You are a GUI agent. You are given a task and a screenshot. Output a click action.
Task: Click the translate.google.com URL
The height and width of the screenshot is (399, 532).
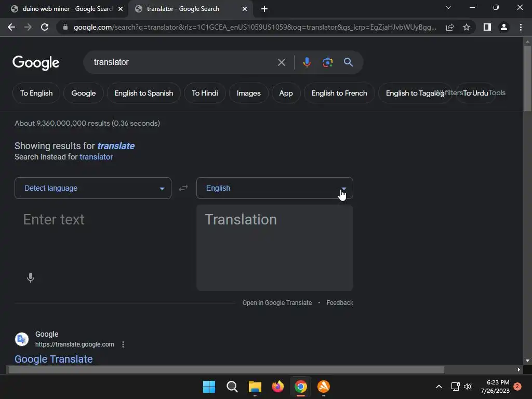tap(75, 344)
